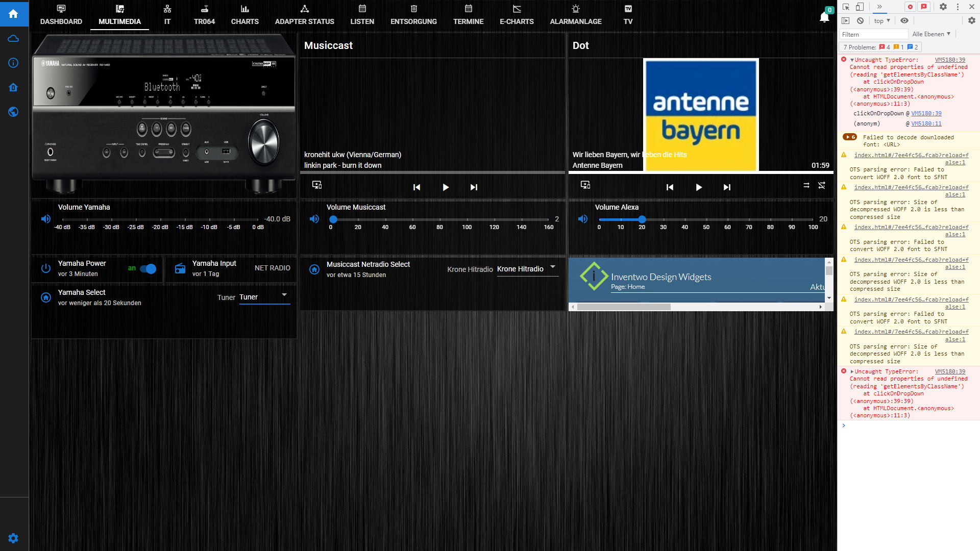This screenshot has width=980, height=551.
Task: Toggle repeat in the Dot player
Action: [x=806, y=185]
